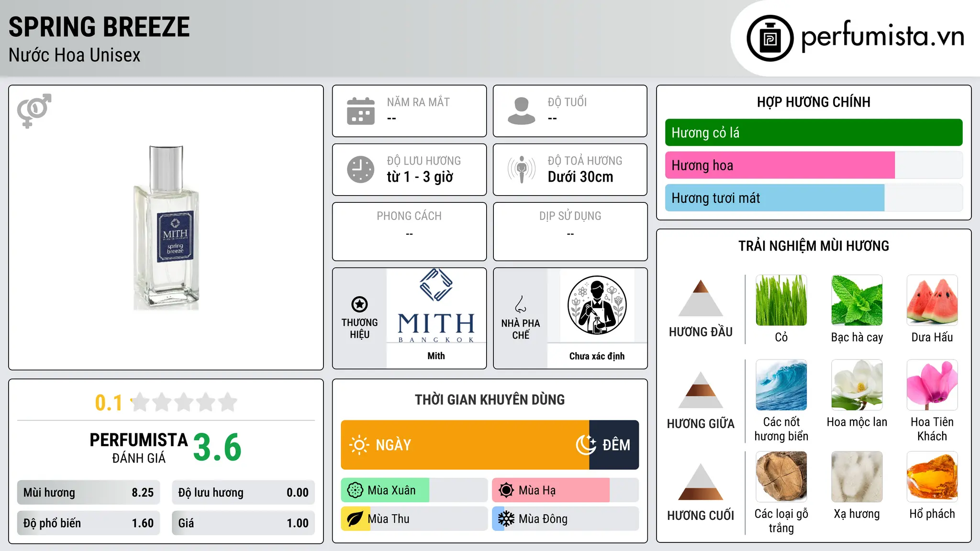Viewport: 980px width, 551px height.
Task: Click the Bạc hà cay mint image
Action: point(857,300)
